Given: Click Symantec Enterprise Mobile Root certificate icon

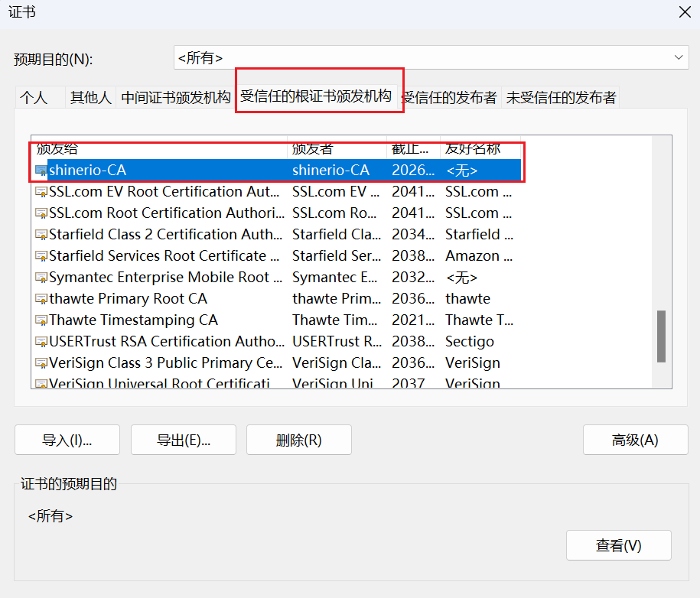Looking at the screenshot, I should pyautogui.click(x=41, y=278).
